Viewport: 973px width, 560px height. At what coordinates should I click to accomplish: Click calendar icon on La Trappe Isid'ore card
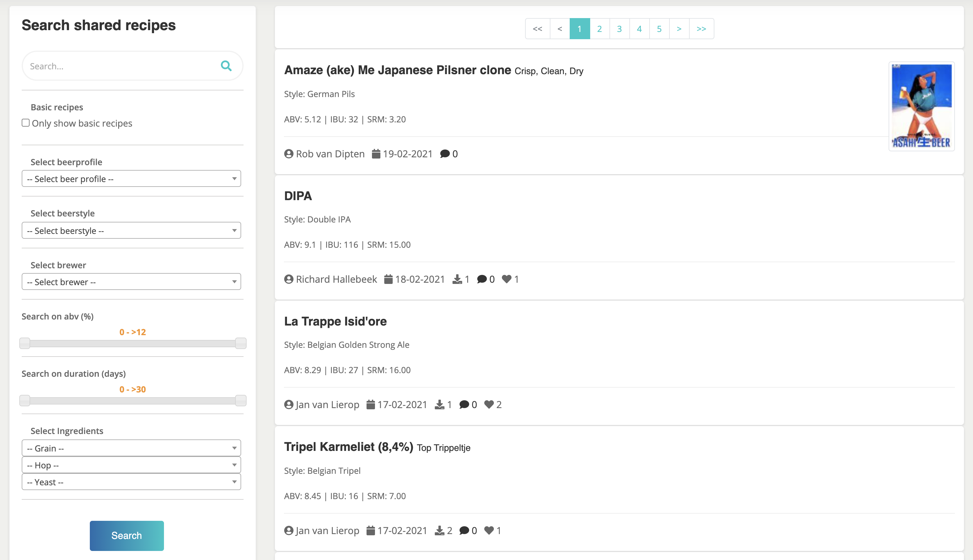[x=371, y=404]
